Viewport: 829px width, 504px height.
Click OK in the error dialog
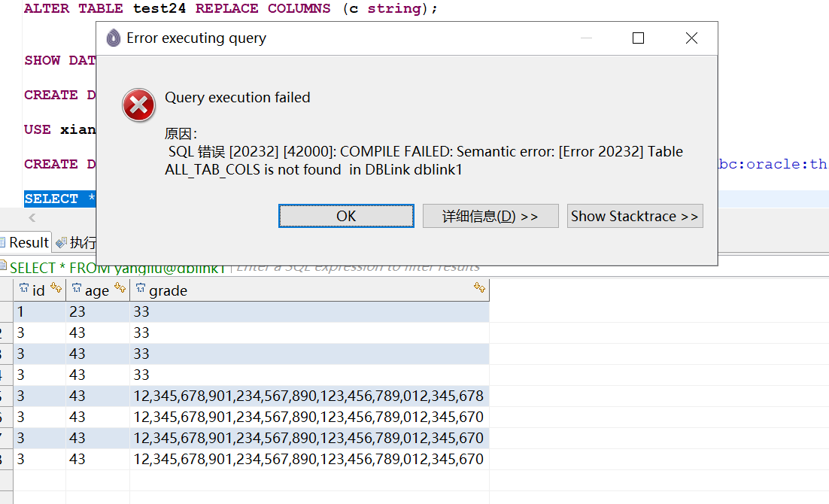346,216
